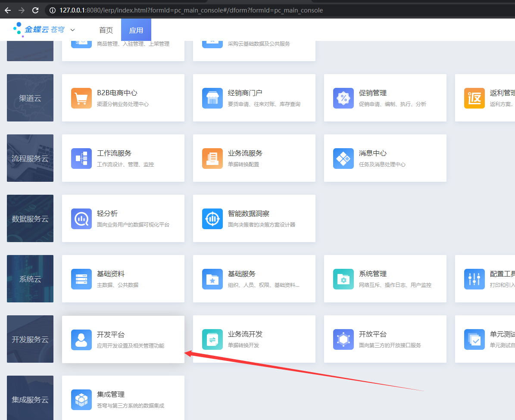The height and width of the screenshot is (420, 515).
Task: Select the 流程服务云 category tile
Action: point(30,158)
